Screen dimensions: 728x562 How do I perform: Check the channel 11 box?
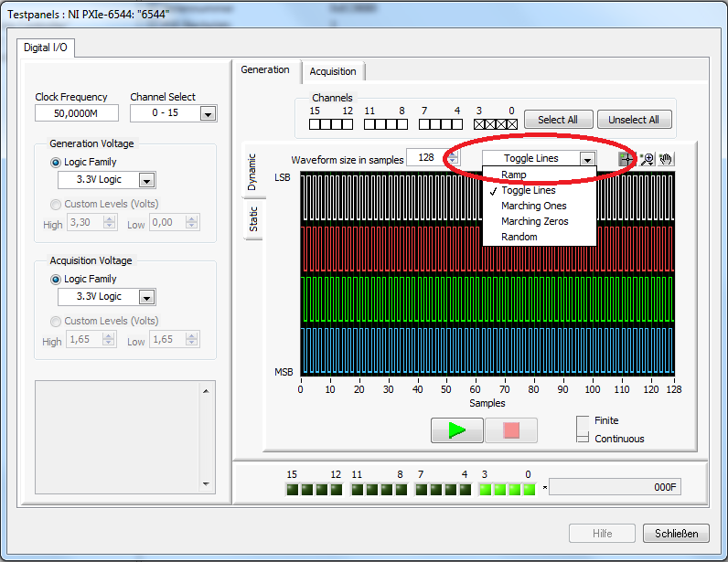(x=369, y=124)
